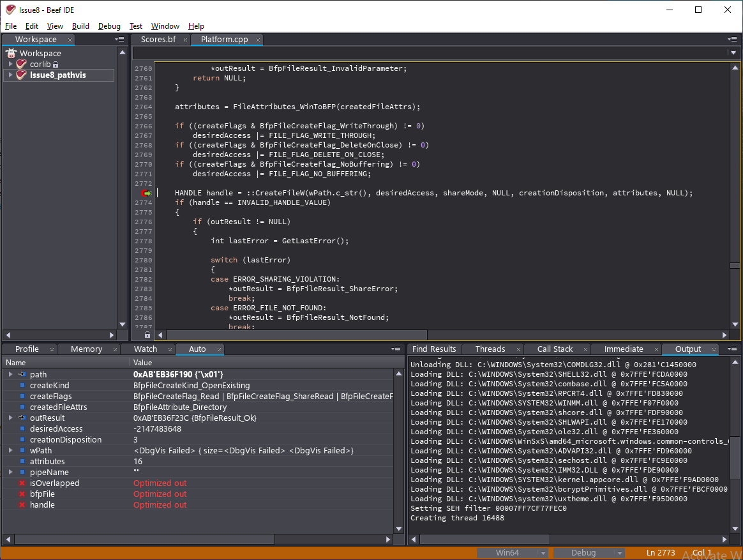Screen dimensions: 743x560
Task: Click the Workspace panel scroll right arrow
Action: 112,335
